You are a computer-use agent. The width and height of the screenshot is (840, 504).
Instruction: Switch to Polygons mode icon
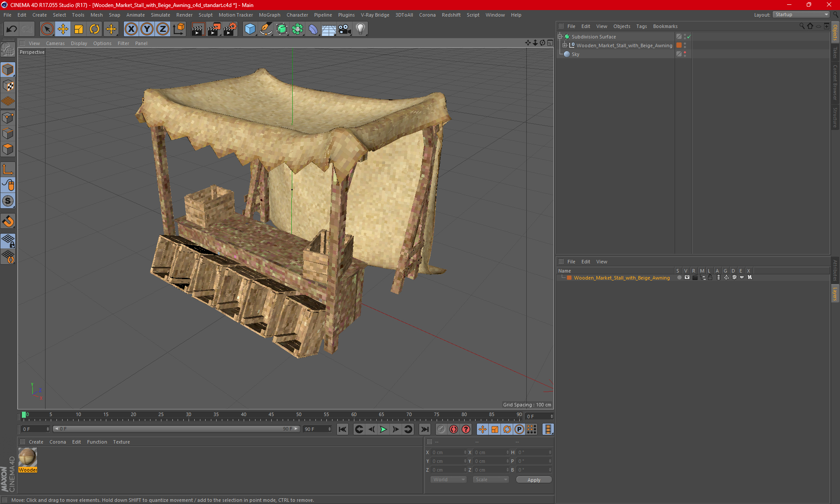8,149
